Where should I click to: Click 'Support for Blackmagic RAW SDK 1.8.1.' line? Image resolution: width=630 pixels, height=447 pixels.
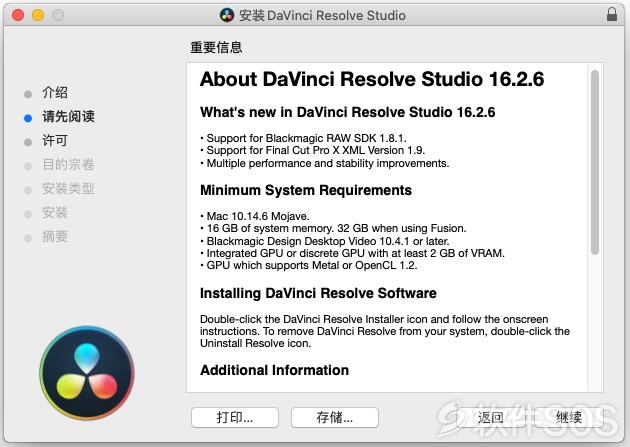303,138
